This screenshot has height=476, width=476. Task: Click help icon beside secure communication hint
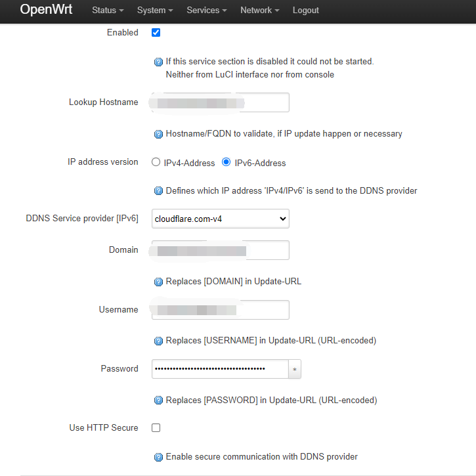(x=158, y=457)
